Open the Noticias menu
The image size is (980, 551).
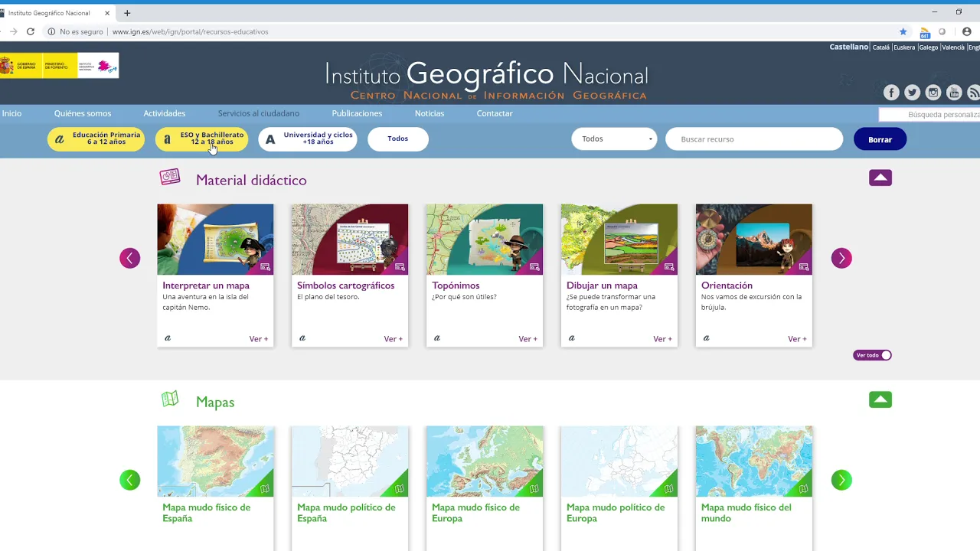pos(430,113)
